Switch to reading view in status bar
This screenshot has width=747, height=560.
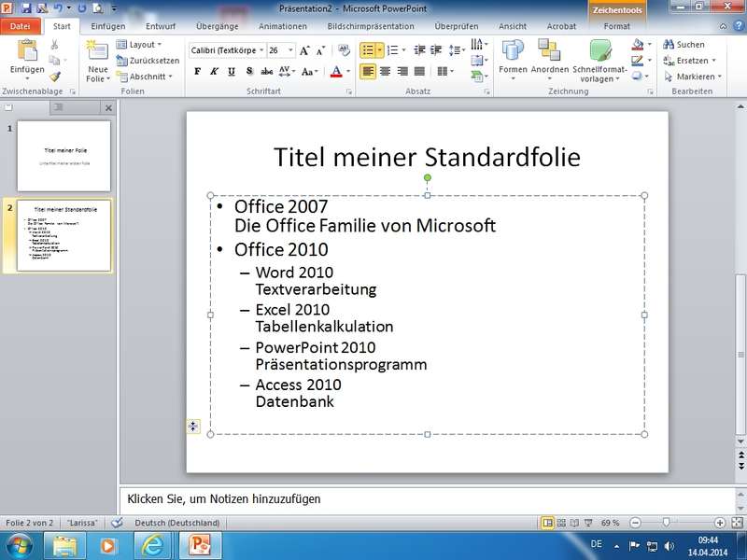click(574, 523)
